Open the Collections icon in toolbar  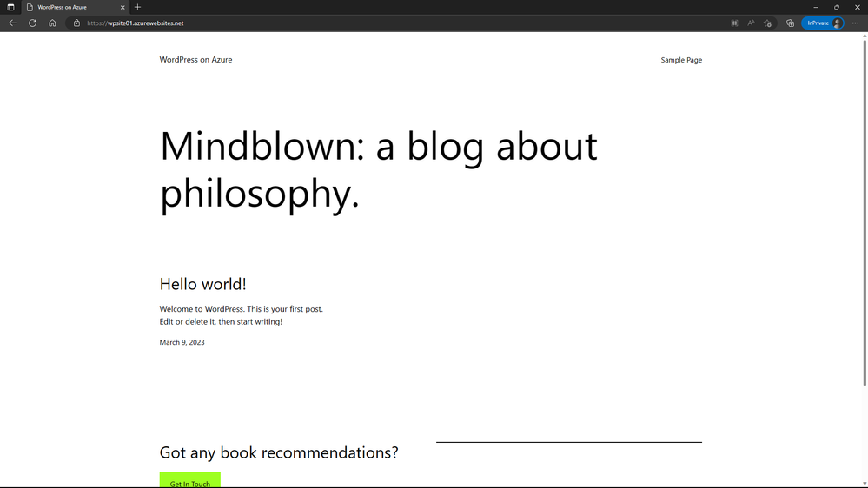coord(790,23)
